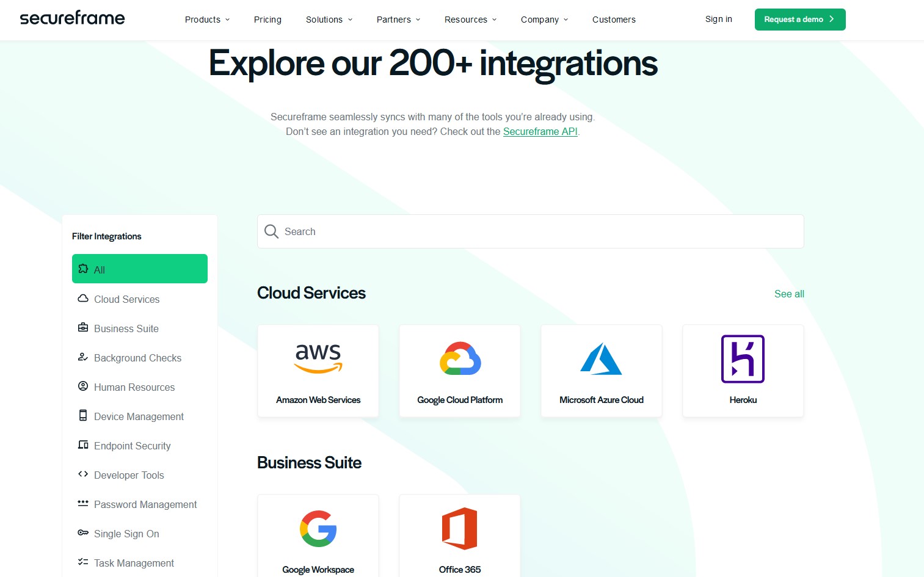
Task: Click the Human Resources user icon
Action: click(x=83, y=386)
